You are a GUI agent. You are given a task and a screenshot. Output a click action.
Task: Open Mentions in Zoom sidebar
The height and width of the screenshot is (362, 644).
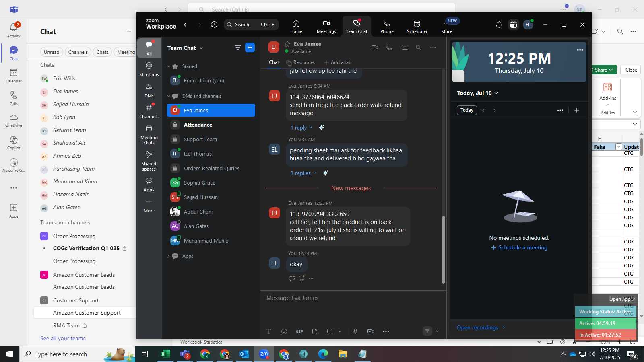[149, 69]
